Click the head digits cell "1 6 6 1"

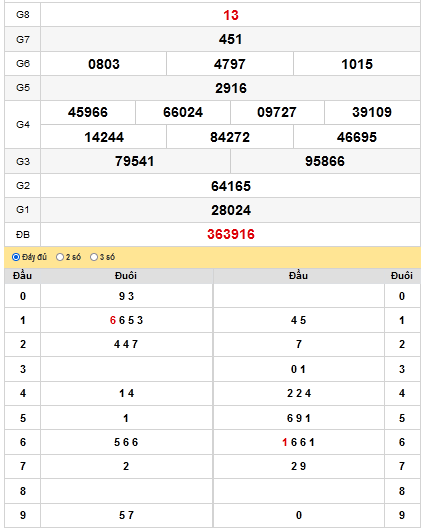pyautogui.click(x=298, y=442)
